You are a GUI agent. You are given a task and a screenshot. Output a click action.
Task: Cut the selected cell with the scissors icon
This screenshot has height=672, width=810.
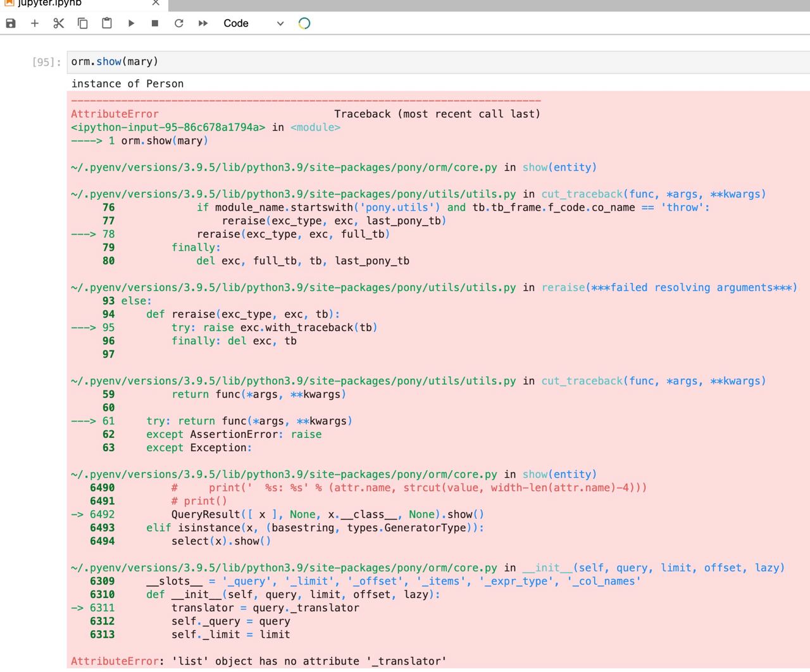click(x=59, y=23)
